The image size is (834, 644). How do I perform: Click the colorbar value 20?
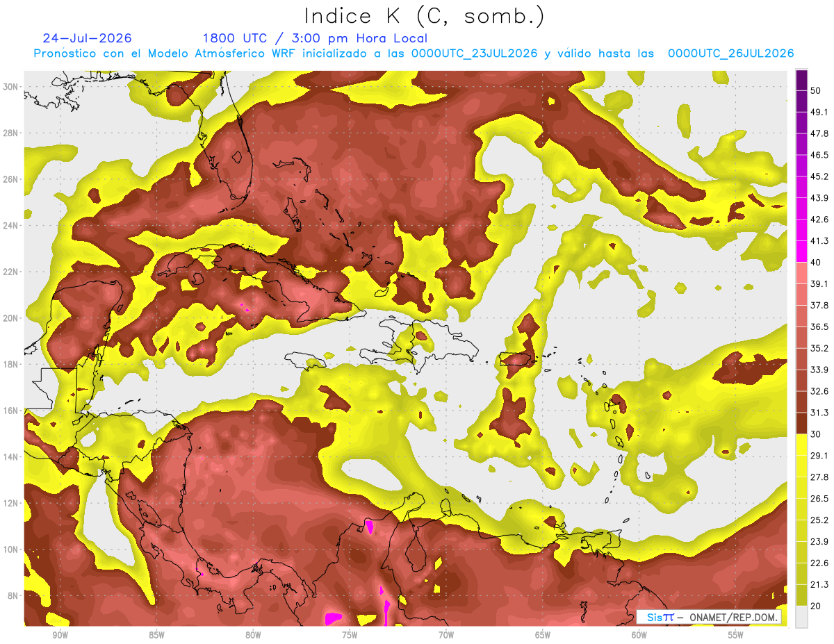pyautogui.click(x=817, y=606)
